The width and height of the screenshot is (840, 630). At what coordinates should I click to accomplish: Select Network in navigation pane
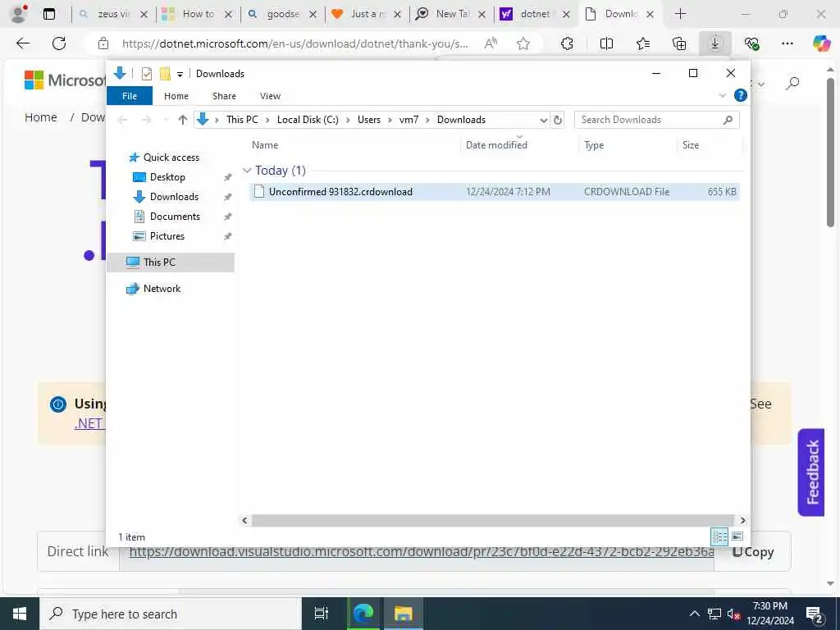(x=162, y=289)
